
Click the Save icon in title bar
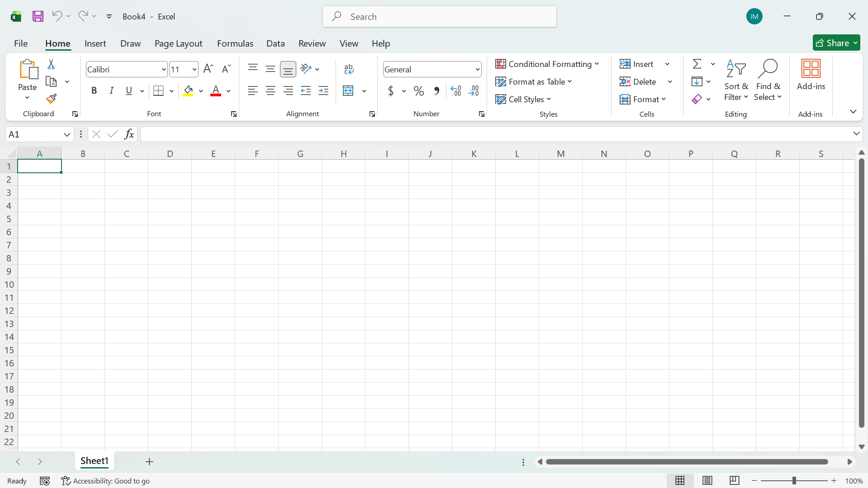click(x=38, y=16)
